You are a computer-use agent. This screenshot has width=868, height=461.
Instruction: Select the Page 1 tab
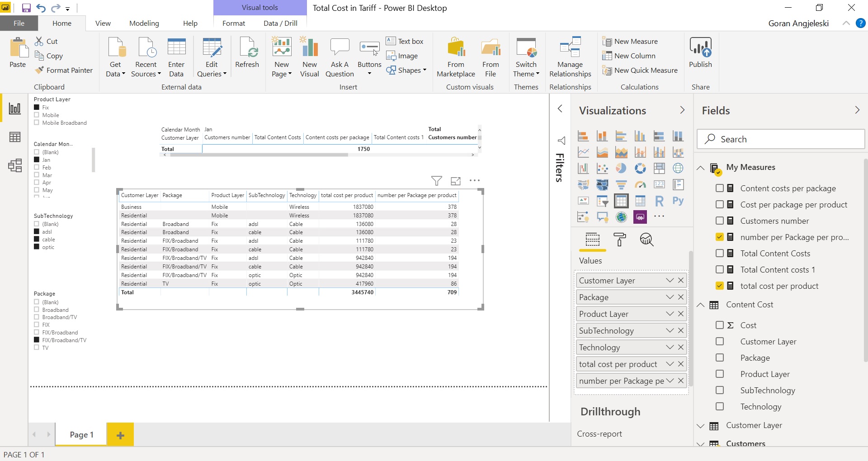81,435
